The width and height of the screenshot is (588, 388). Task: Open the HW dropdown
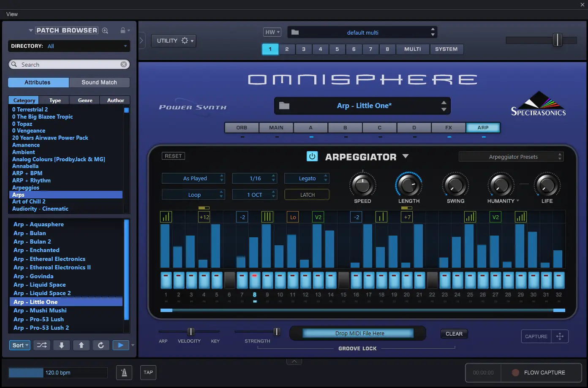point(272,32)
